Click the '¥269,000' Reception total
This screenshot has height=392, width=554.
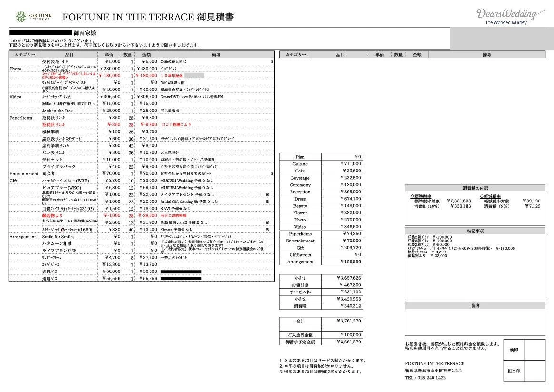click(351, 192)
